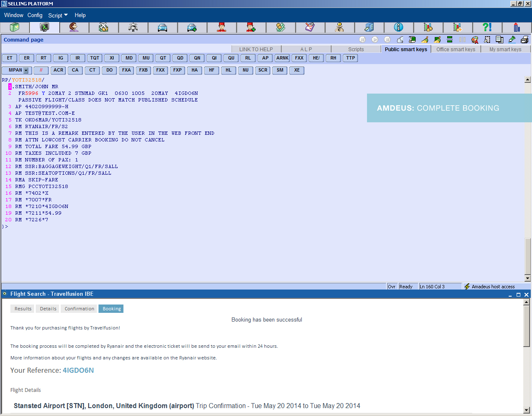532x416 pixels.
Task: Open the airplane with money icon
Action: [103, 27]
